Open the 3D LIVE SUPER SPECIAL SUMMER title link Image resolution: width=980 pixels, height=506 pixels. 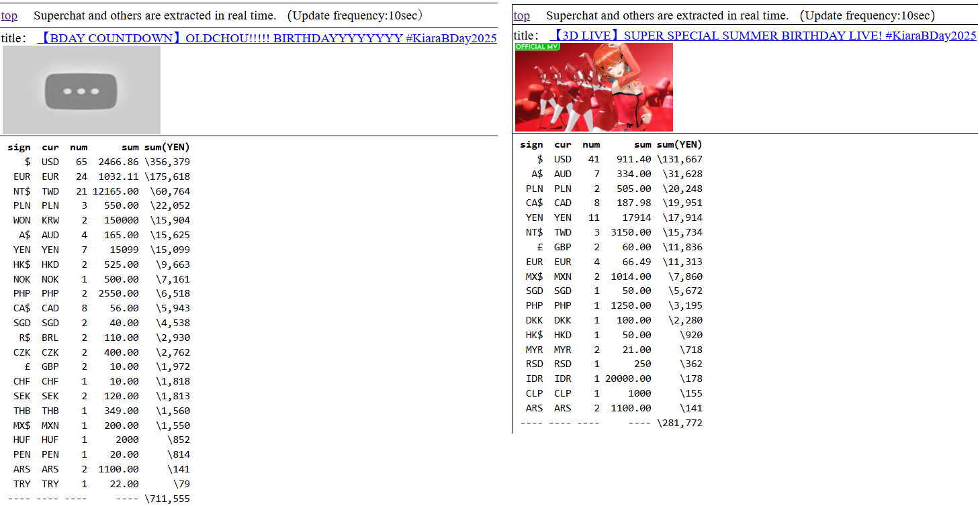point(763,36)
